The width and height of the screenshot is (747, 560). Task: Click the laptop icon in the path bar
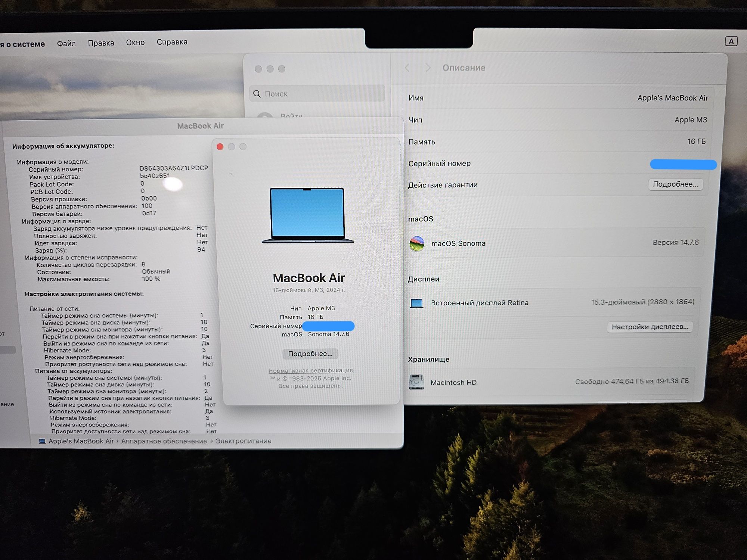[42, 441]
